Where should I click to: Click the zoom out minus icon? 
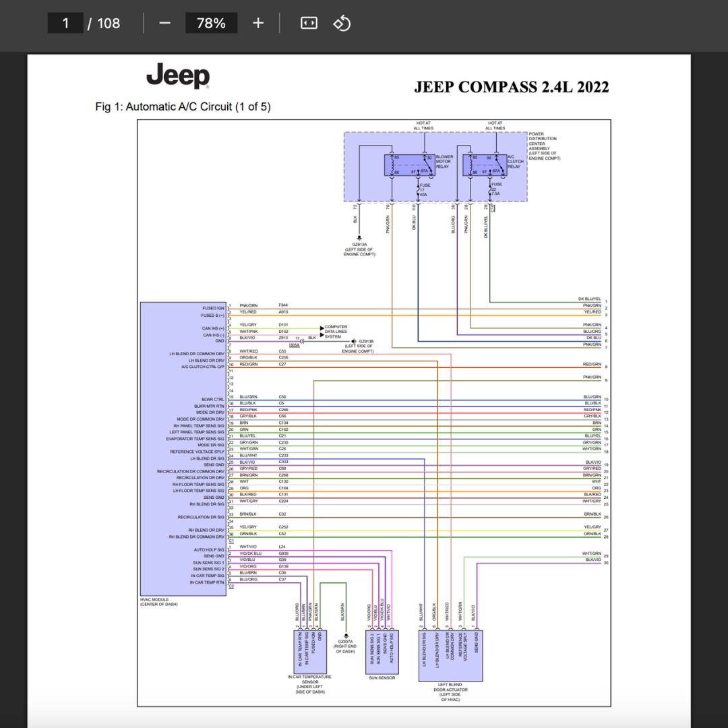pyautogui.click(x=165, y=23)
